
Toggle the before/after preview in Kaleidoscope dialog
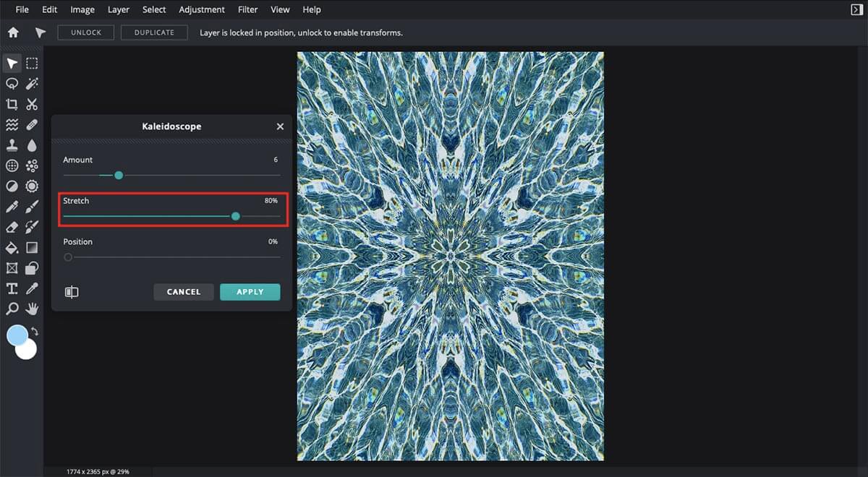click(x=72, y=291)
